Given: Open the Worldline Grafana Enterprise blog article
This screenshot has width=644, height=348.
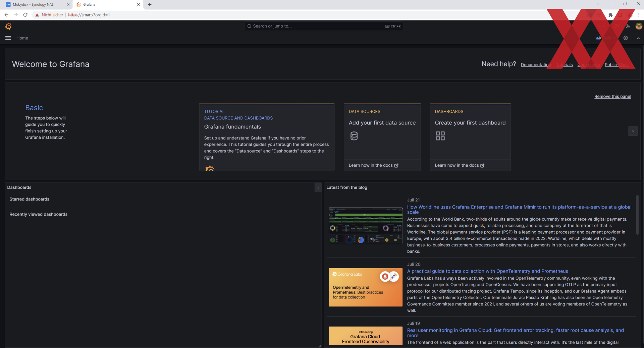Looking at the screenshot, I should point(519,210).
